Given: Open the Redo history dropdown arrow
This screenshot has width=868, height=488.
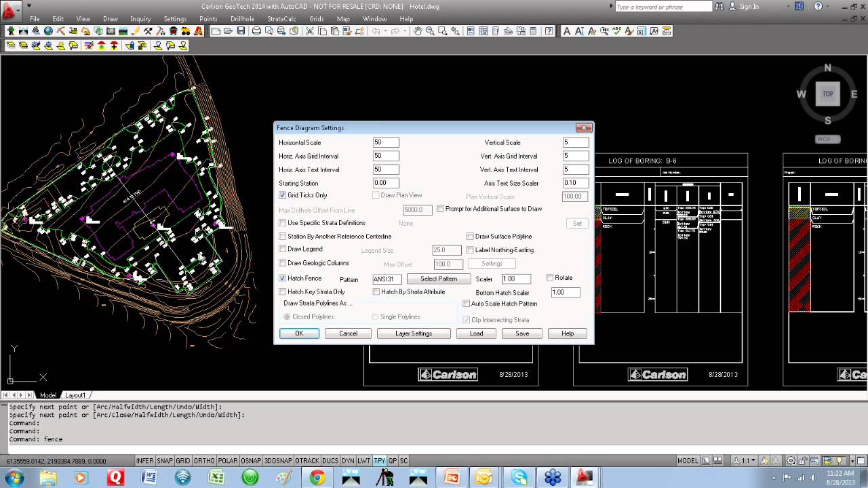Looking at the screenshot, I should 405,31.
